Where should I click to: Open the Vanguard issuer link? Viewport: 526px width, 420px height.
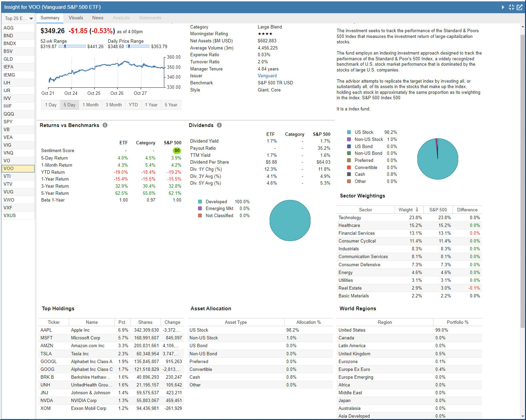point(267,76)
